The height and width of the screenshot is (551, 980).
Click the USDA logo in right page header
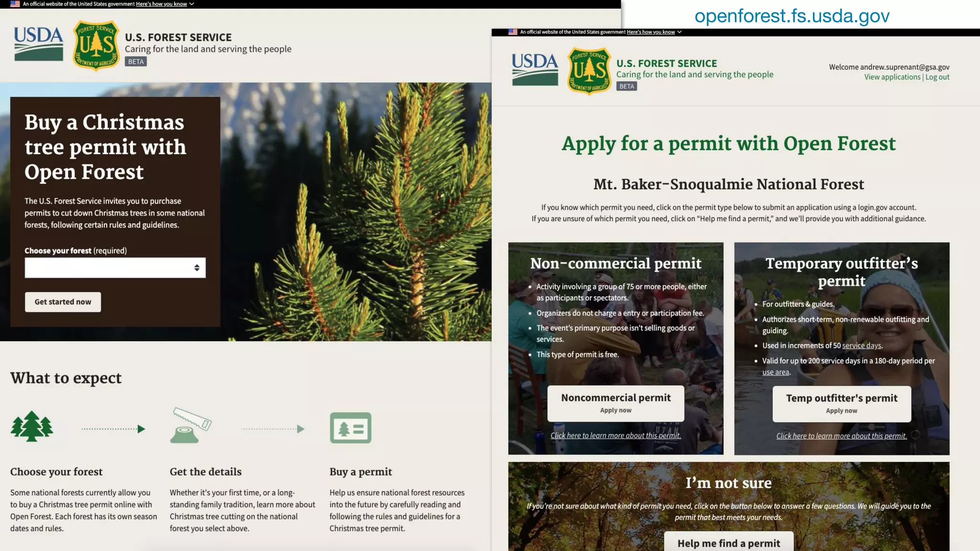point(535,69)
